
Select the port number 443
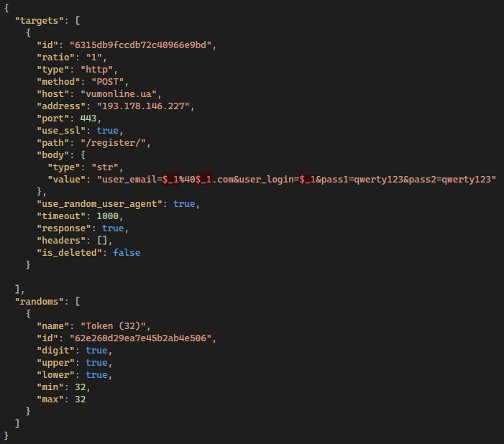click(x=88, y=119)
